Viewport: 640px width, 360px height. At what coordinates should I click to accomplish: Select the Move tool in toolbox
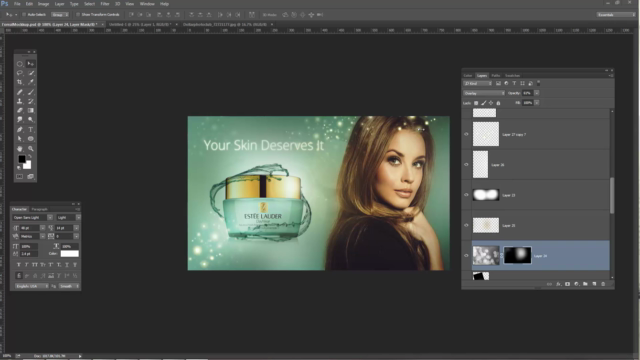tap(31, 64)
